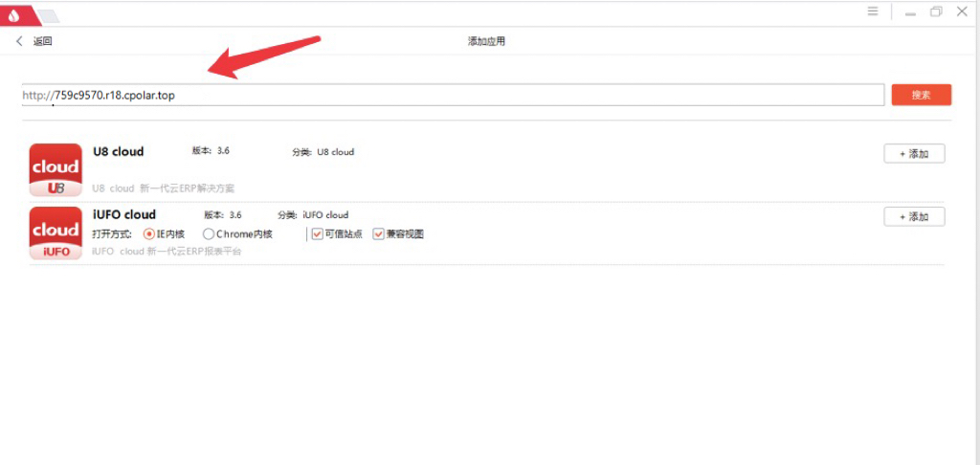Click the iUFO cloud app icon
Image resolution: width=980 pixels, height=465 pixels.
[56, 233]
